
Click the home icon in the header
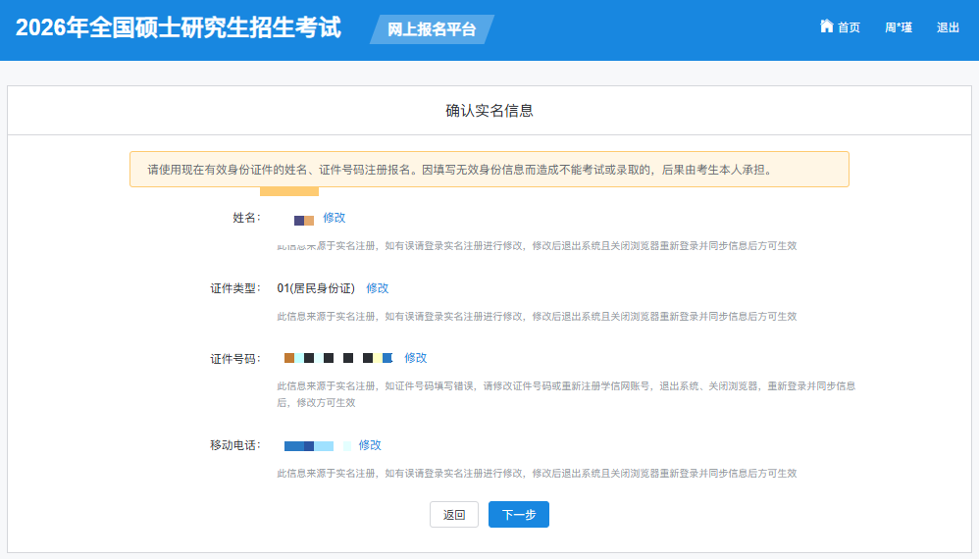point(826,26)
